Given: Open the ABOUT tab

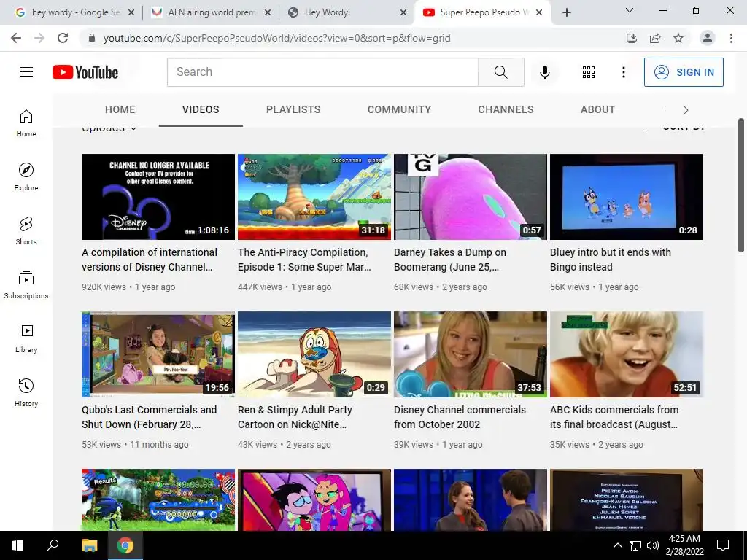Looking at the screenshot, I should tap(598, 109).
